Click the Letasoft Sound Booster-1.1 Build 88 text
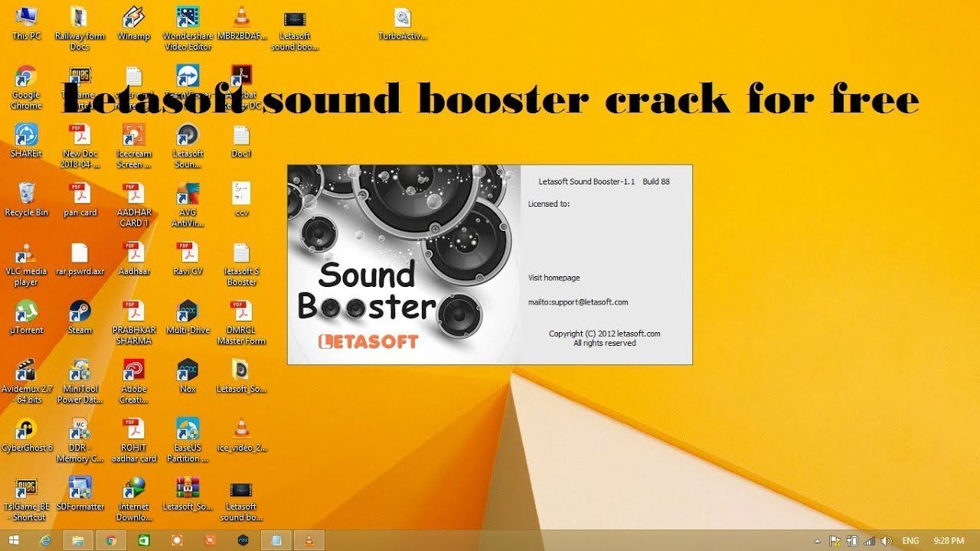 pos(604,181)
